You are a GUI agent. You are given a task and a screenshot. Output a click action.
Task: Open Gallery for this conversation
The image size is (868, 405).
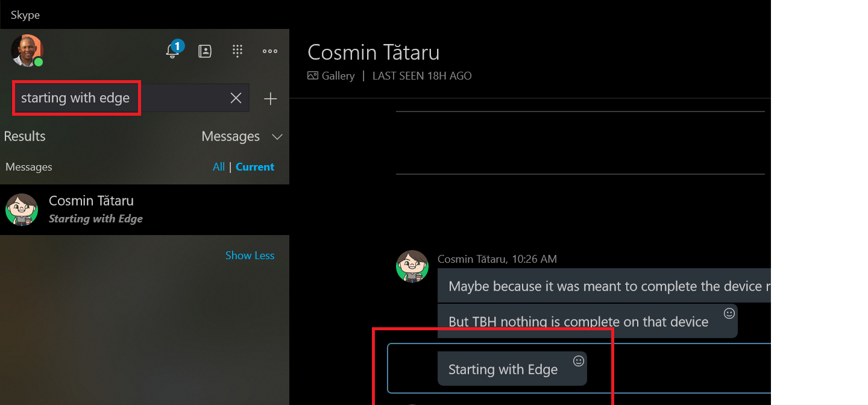pyautogui.click(x=331, y=76)
